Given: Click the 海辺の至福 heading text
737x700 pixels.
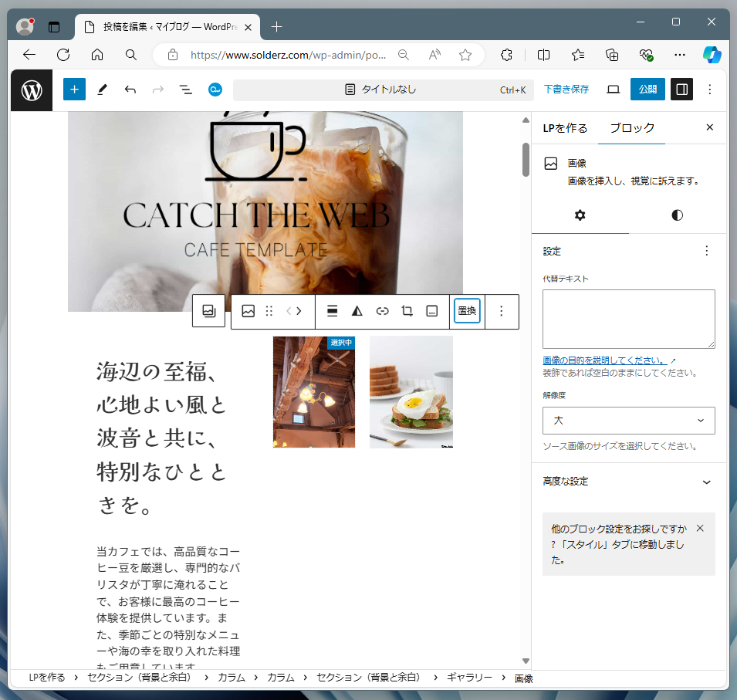Looking at the screenshot, I should 162,438.
